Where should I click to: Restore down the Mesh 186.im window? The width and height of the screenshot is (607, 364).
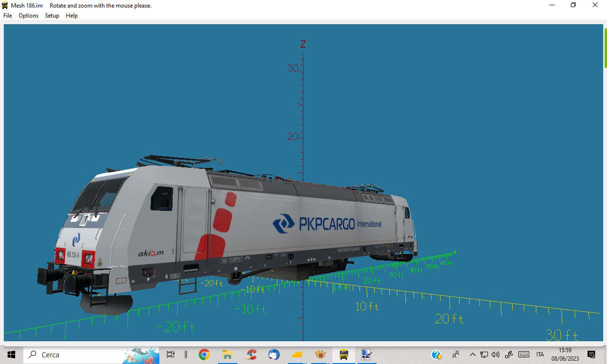pos(573,5)
